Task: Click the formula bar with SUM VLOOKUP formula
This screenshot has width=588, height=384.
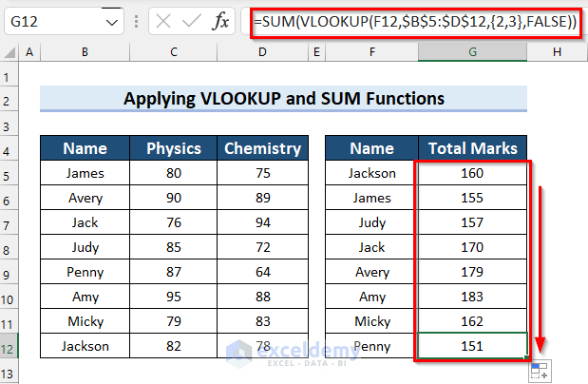Action: click(x=415, y=22)
